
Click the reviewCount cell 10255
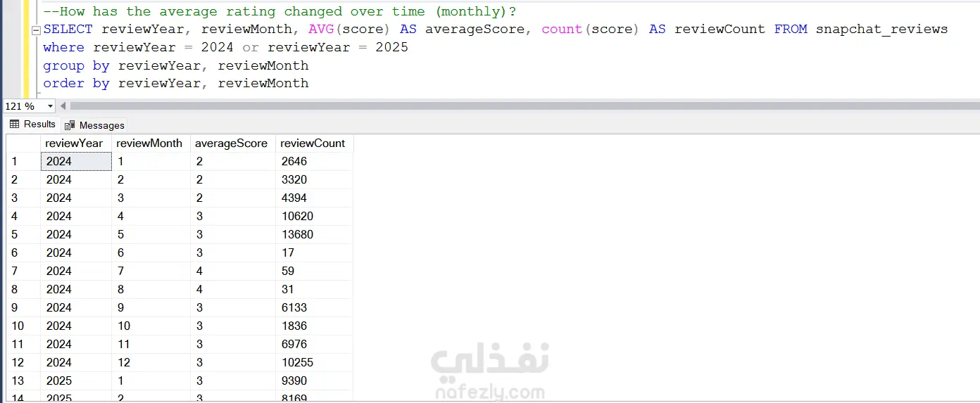(x=314, y=363)
